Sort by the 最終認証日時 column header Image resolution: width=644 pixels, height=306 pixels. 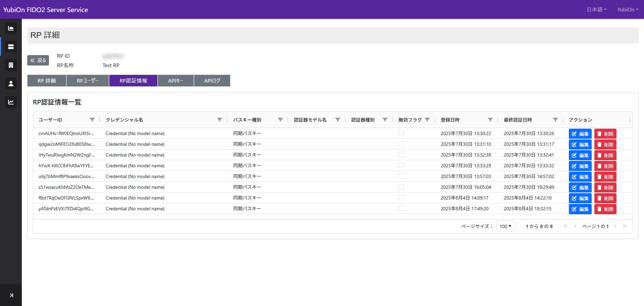518,120
